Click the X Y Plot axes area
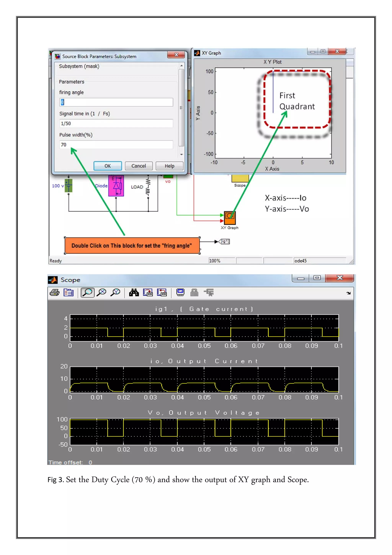This screenshot has width=392, height=555. click(273, 113)
